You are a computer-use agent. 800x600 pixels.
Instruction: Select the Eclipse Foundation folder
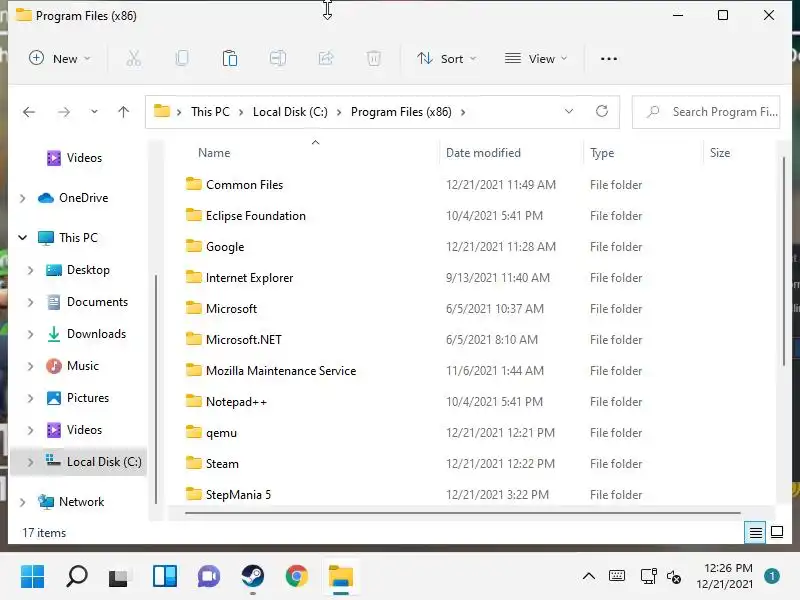[256, 216]
